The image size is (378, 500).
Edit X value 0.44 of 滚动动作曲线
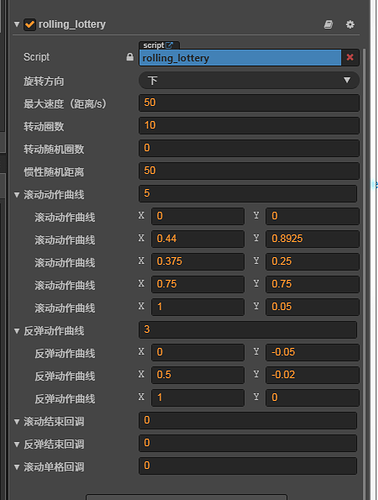[x=198, y=239]
